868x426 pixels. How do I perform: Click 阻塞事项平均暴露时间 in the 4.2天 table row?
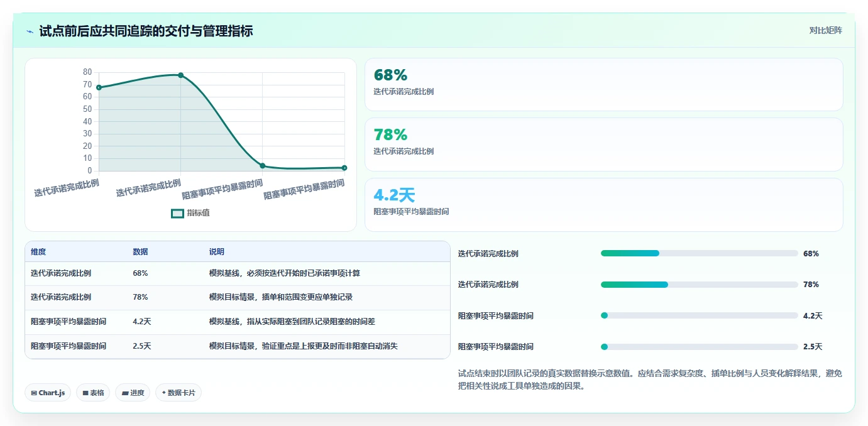tap(69, 322)
